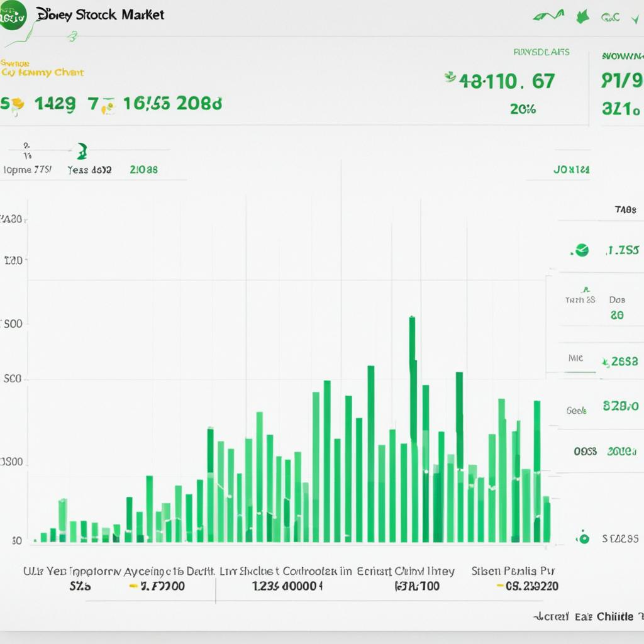The height and width of the screenshot is (644, 644).
Task: Click the 3Z1o value under NOWWN
Action: coord(621,109)
